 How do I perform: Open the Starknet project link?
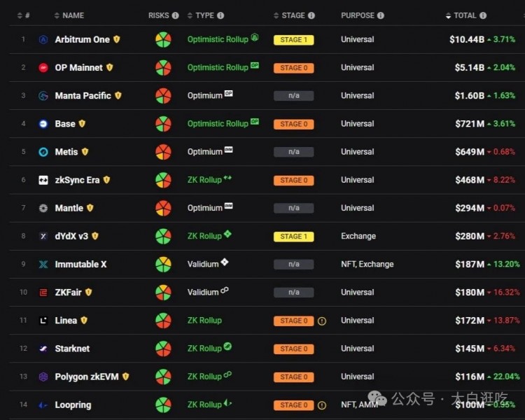pos(72,349)
